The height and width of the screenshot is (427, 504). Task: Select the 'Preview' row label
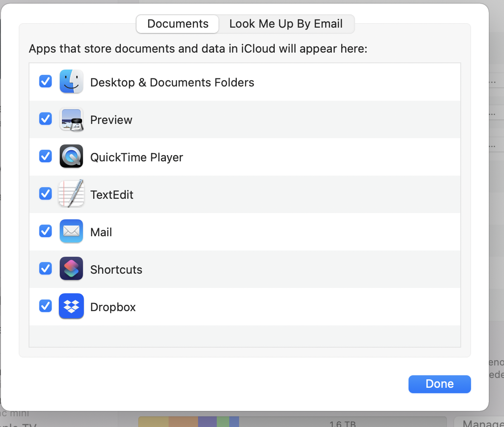(111, 120)
